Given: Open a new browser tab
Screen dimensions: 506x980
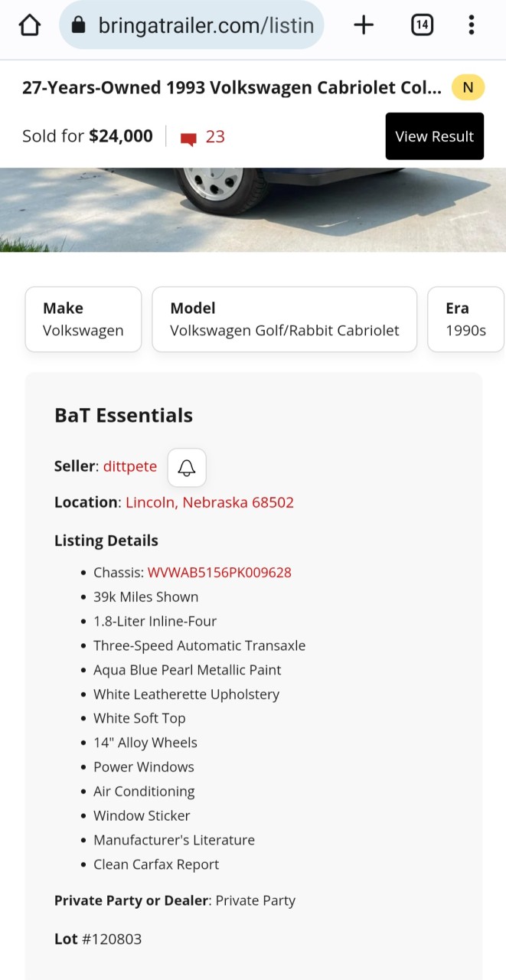Looking at the screenshot, I should coord(364,25).
